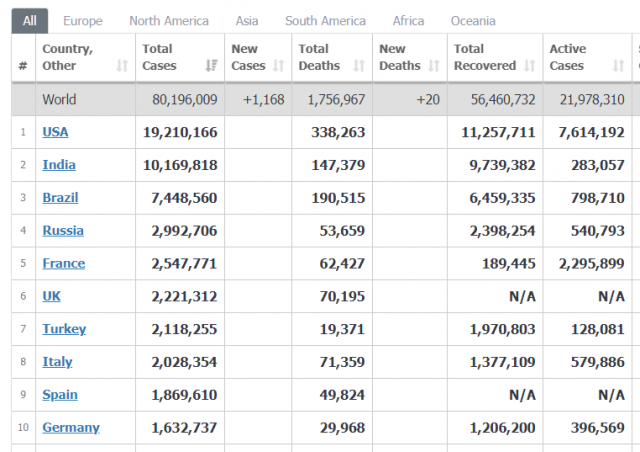Select USA active cases 7,614,192
640x452 pixels.
coord(591,132)
